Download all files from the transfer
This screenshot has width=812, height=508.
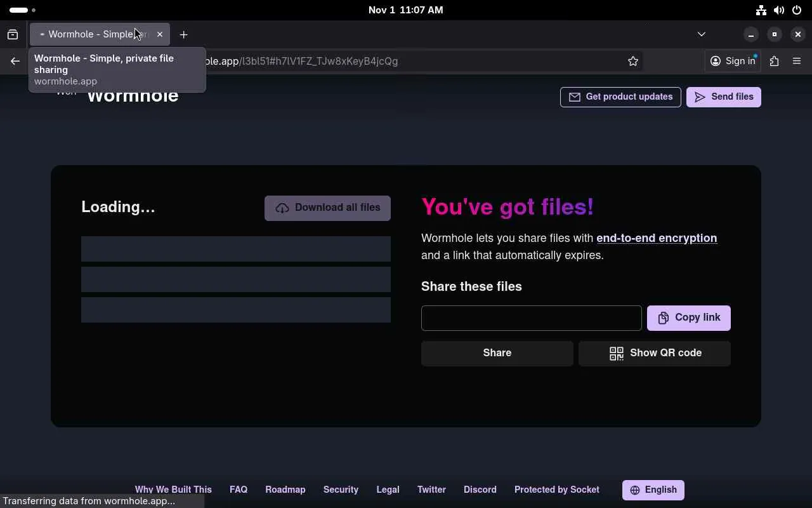pyautogui.click(x=327, y=208)
